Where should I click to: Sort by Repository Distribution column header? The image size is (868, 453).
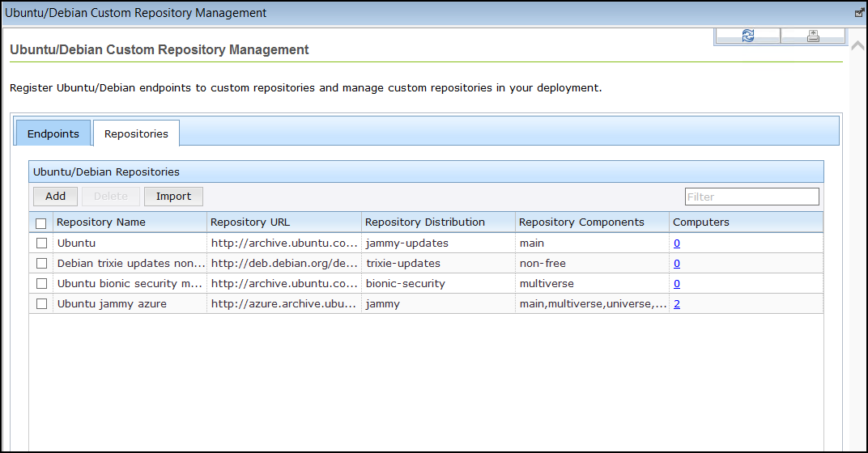[x=438, y=222]
